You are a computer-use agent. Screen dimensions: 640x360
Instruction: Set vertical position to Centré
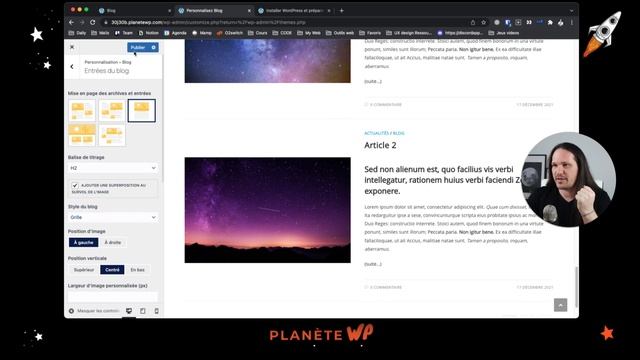tap(112, 270)
